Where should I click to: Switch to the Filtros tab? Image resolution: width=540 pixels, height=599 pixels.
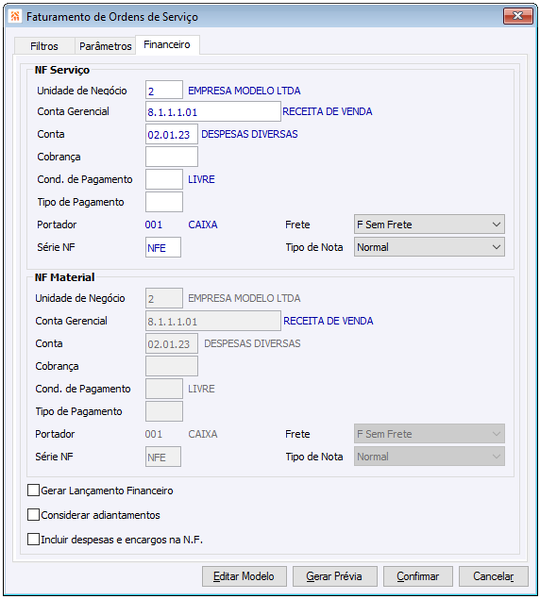(x=44, y=46)
